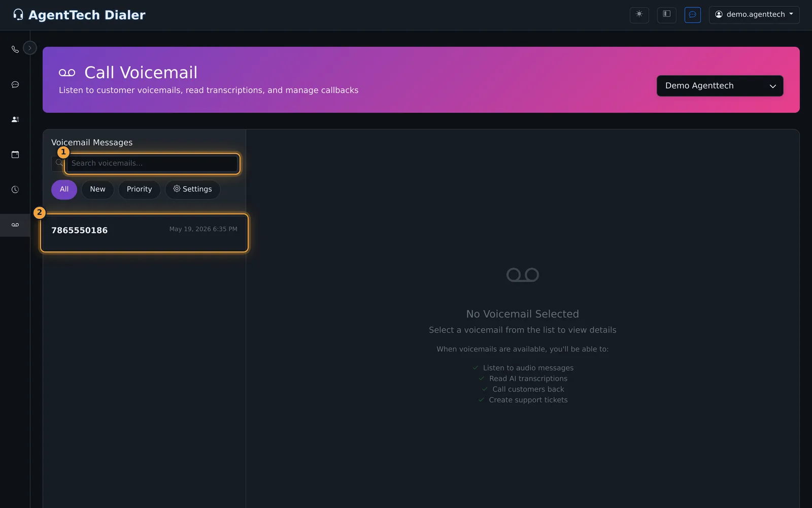This screenshot has height=508, width=812.
Task: Open the Demo Agenttech dropdown
Action: point(720,86)
